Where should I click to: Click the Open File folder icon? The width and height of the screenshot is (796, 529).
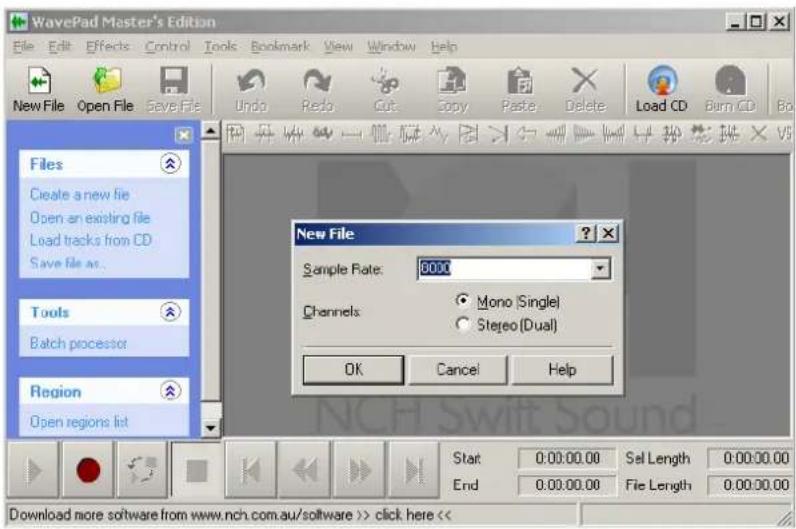click(x=107, y=80)
